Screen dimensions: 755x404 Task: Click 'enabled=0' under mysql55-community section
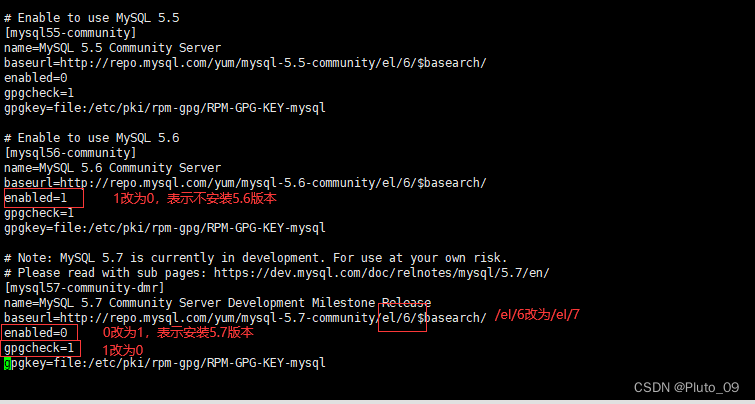click(x=36, y=78)
